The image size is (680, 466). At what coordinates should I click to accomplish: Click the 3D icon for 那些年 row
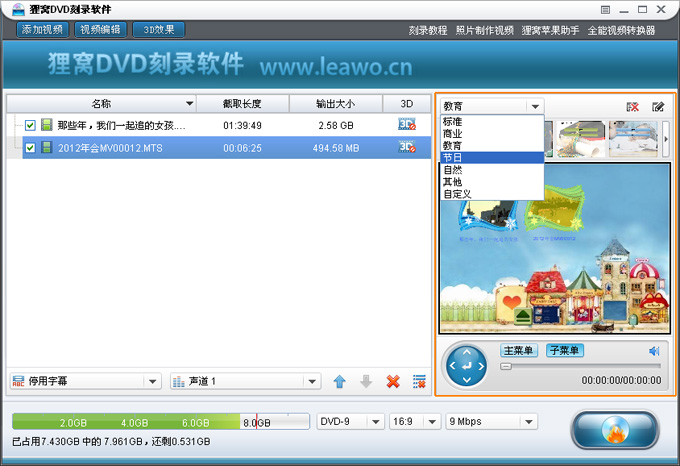point(407,125)
